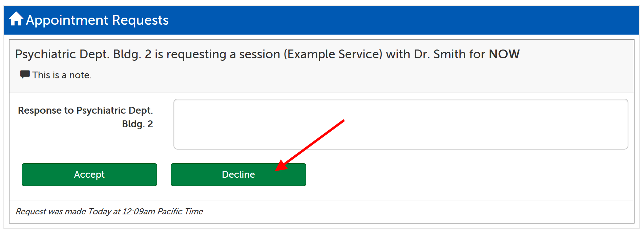Viewport: 644px width, 232px height.
Task: Click the request summary text mentioning Dr. Smith
Action: point(267,54)
